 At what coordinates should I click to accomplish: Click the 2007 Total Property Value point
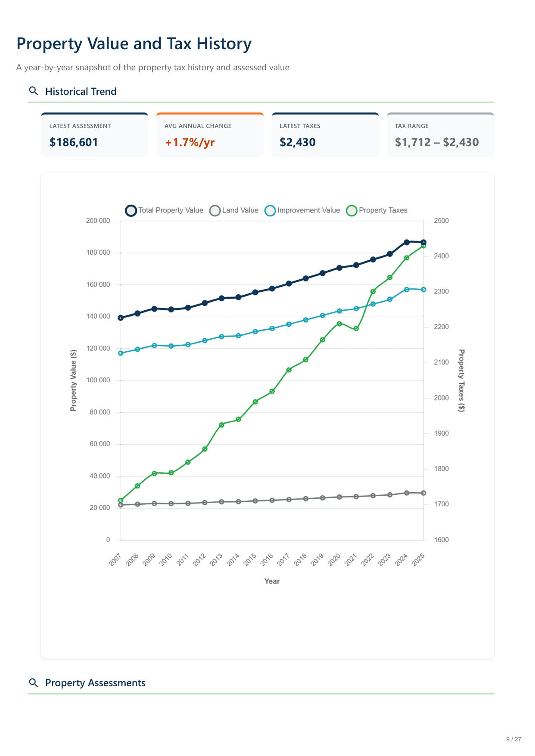point(121,318)
